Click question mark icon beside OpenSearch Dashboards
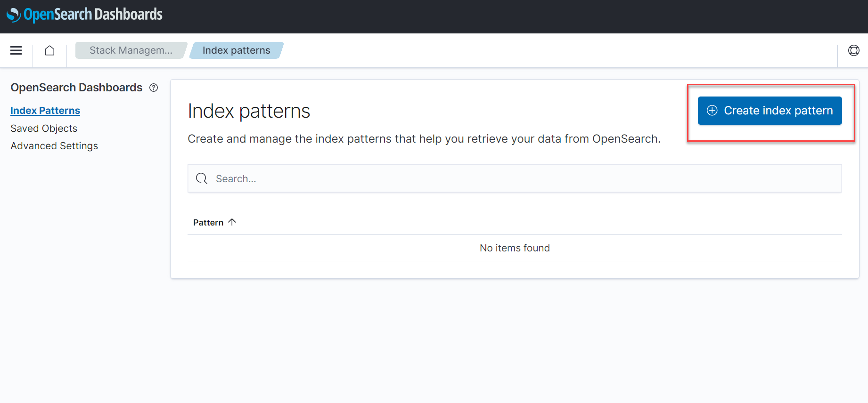The image size is (868, 403). point(154,88)
